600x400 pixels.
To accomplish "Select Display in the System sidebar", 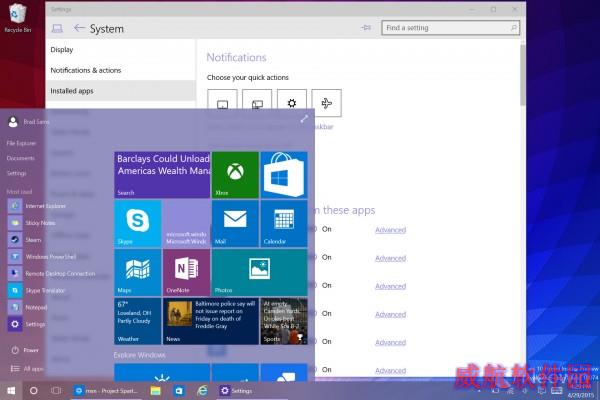I will click(x=62, y=50).
